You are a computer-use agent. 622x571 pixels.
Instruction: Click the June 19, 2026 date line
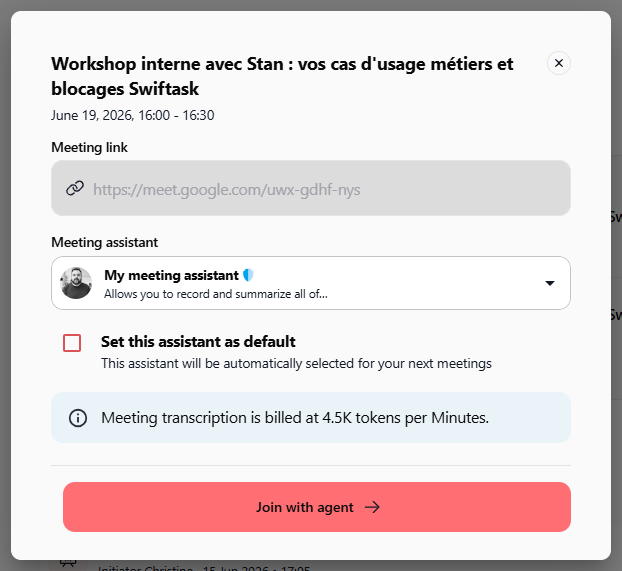(132, 115)
